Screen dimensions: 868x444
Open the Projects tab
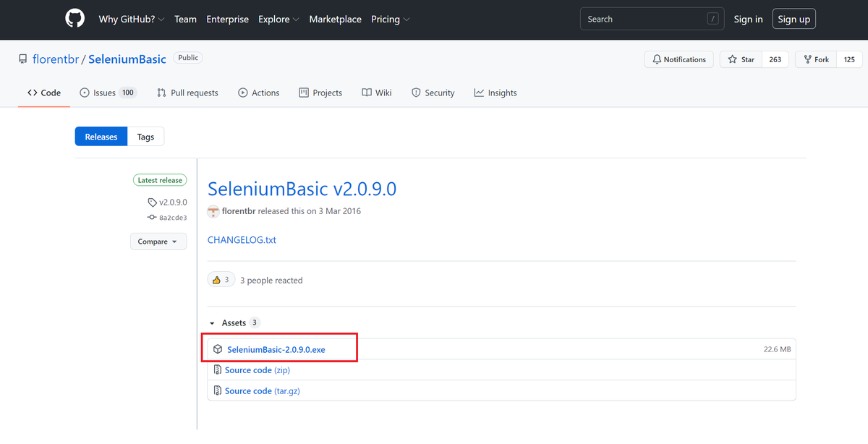coord(320,93)
